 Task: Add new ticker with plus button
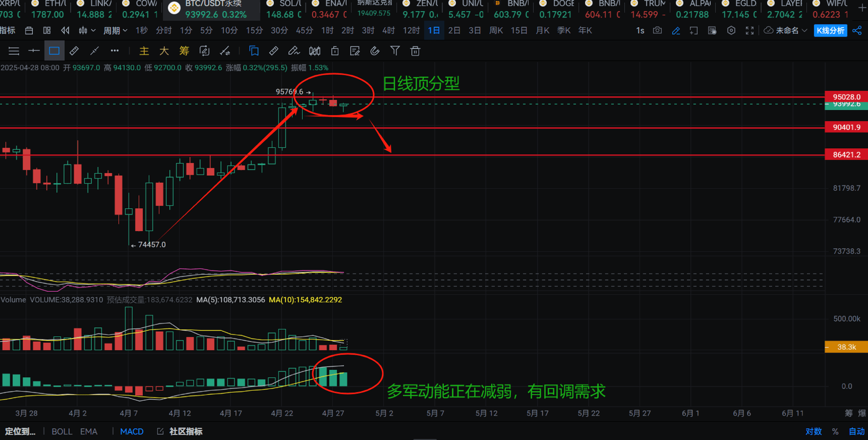pyautogui.click(x=861, y=7)
